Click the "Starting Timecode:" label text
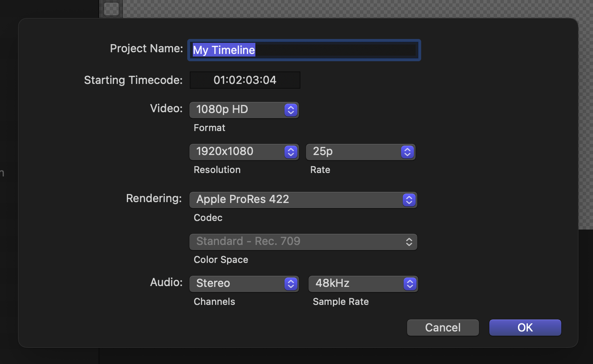 133,80
